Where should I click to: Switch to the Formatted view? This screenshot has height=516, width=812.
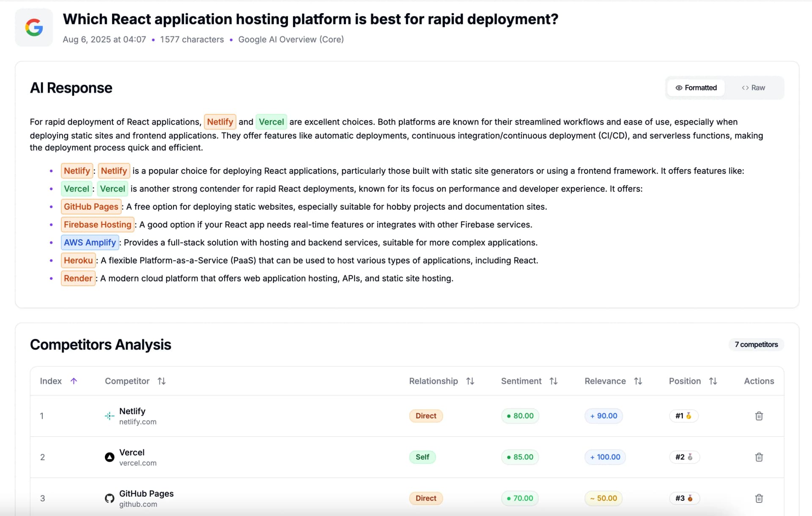(696, 87)
